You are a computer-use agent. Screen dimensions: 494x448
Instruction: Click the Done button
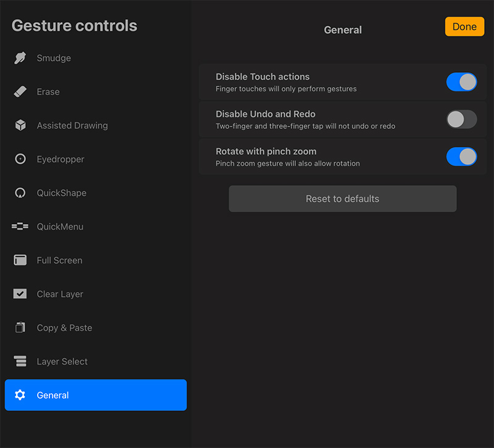tap(464, 27)
